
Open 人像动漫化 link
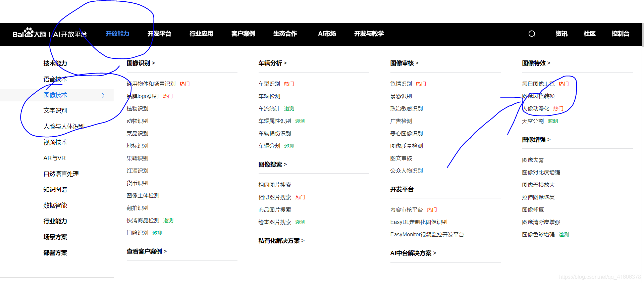536,109
